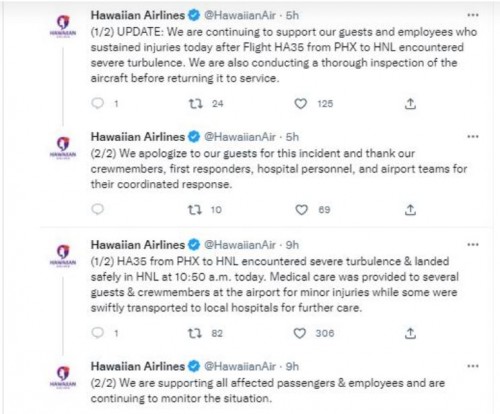Like the tweet with 125 likes
This screenshot has height=414, width=500.
click(301, 104)
